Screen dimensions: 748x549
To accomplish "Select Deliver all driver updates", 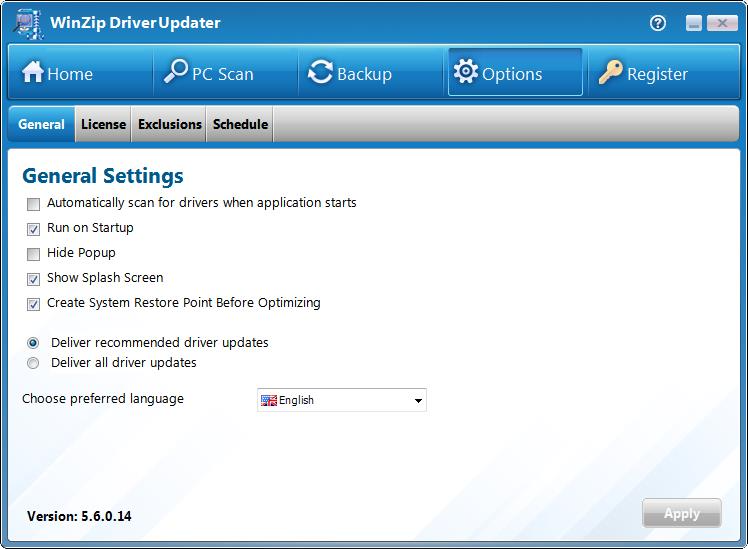I will click(x=33, y=363).
